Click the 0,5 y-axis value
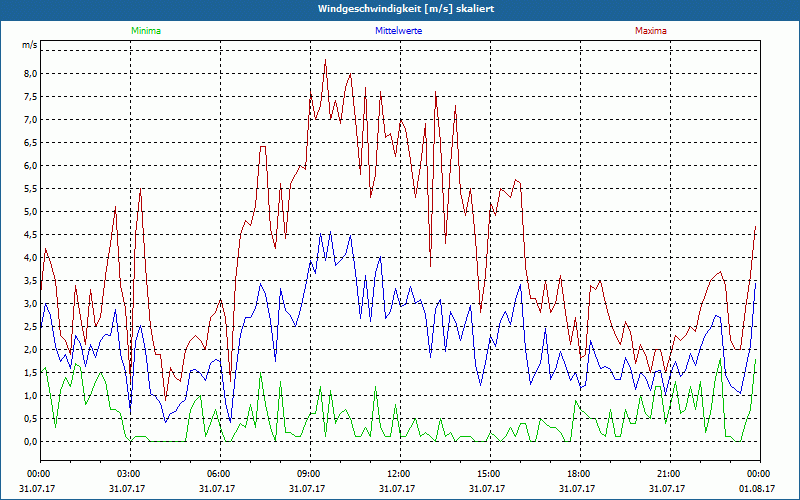 (x=31, y=418)
